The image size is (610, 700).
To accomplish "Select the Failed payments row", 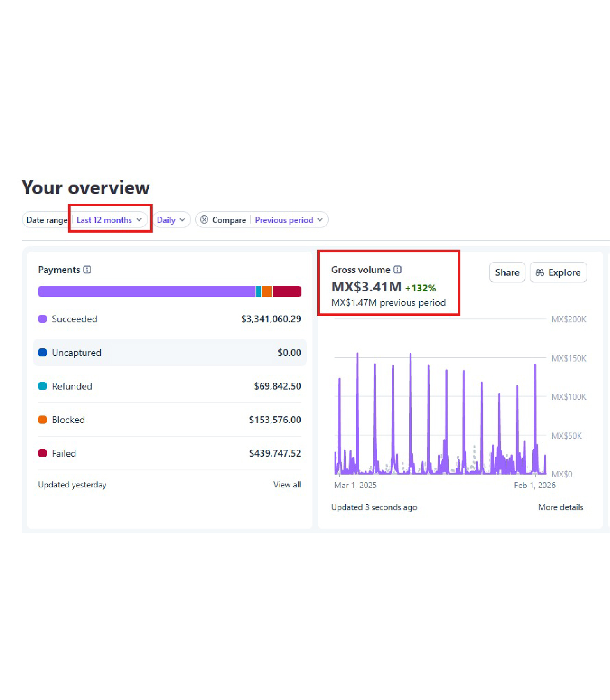I will click(170, 453).
